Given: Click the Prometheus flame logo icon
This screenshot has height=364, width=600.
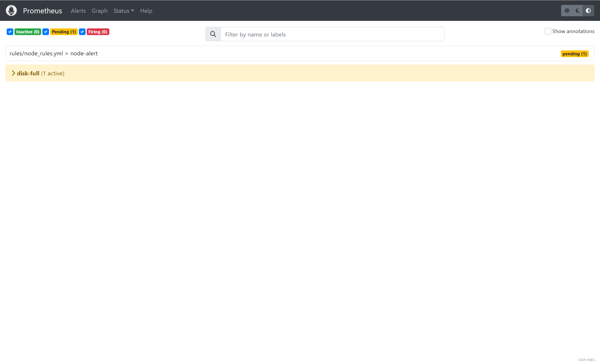Looking at the screenshot, I should tap(11, 10).
